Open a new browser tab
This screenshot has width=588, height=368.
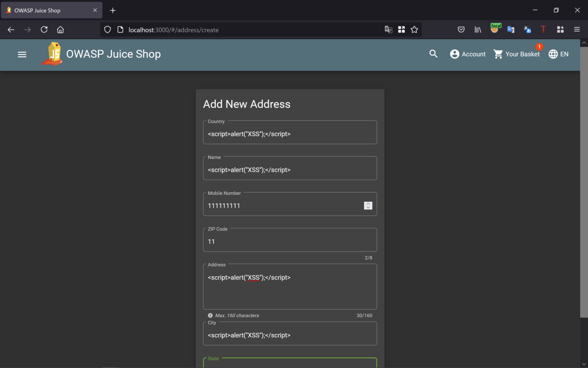(113, 10)
